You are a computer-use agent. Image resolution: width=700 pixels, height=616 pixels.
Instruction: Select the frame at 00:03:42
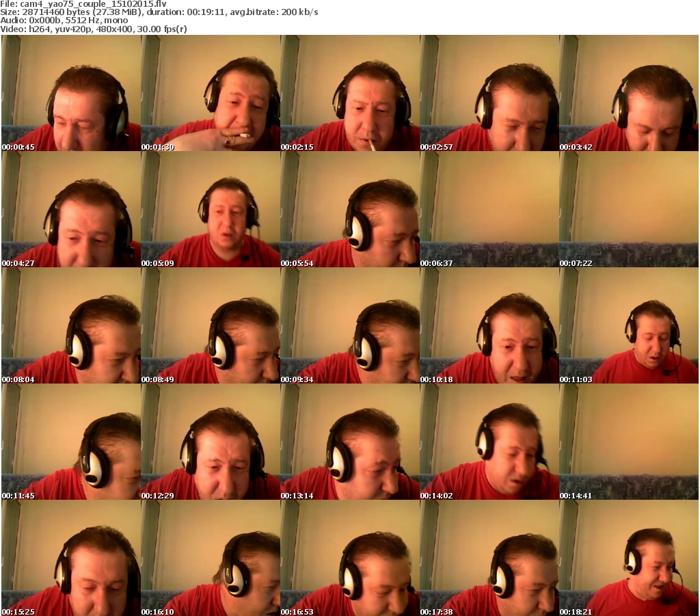tap(629, 93)
